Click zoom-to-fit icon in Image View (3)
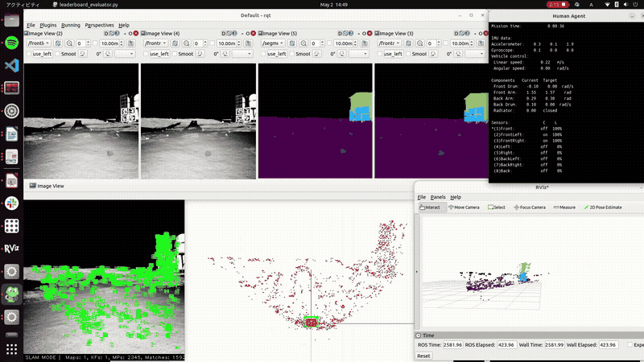This screenshot has height=362, width=644. [420, 43]
